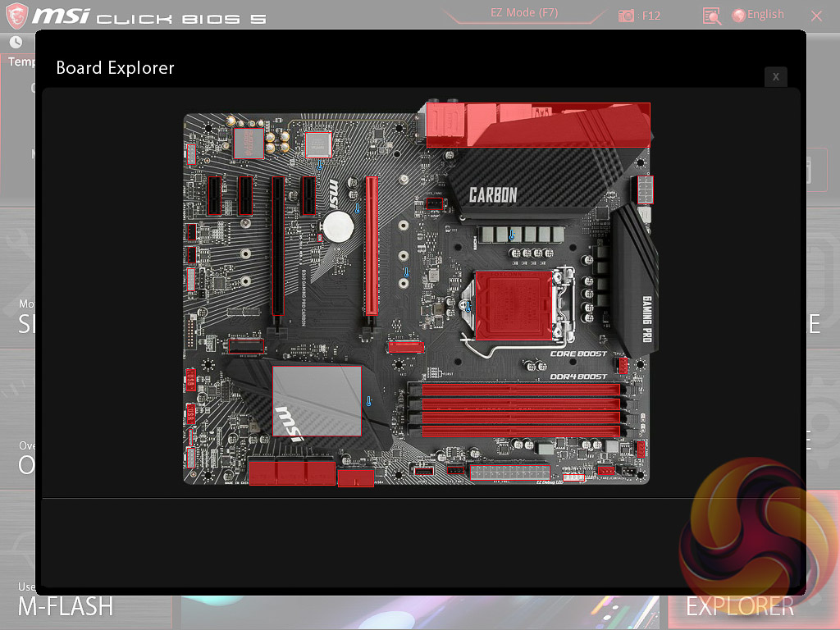This screenshot has height=630, width=840.
Task: Select the red reinforced PCIe x16 slot
Action: pyautogui.click(x=372, y=246)
